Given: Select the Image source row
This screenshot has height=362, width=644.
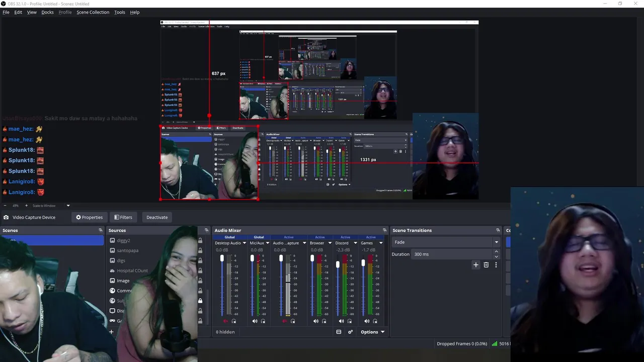Looking at the screenshot, I should tap(123, 281).
